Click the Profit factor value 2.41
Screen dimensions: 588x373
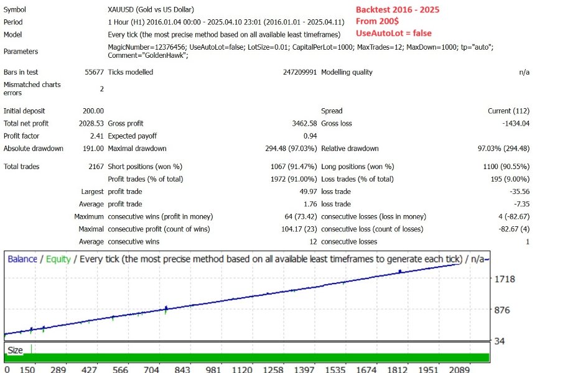coord(96,136)
